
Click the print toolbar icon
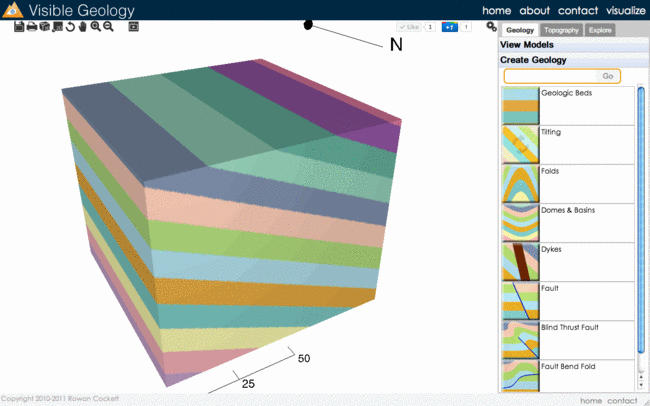[x=32, y=26]
